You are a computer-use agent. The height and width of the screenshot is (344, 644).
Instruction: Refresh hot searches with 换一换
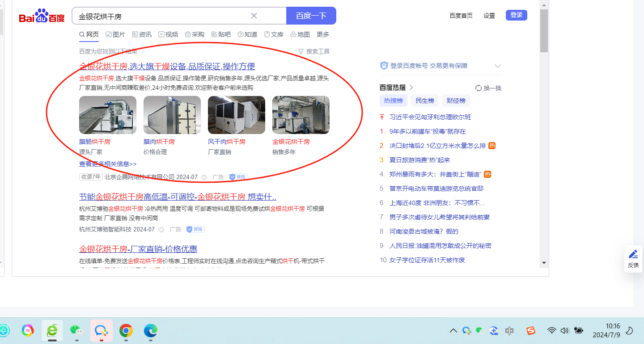coord(488,88)
